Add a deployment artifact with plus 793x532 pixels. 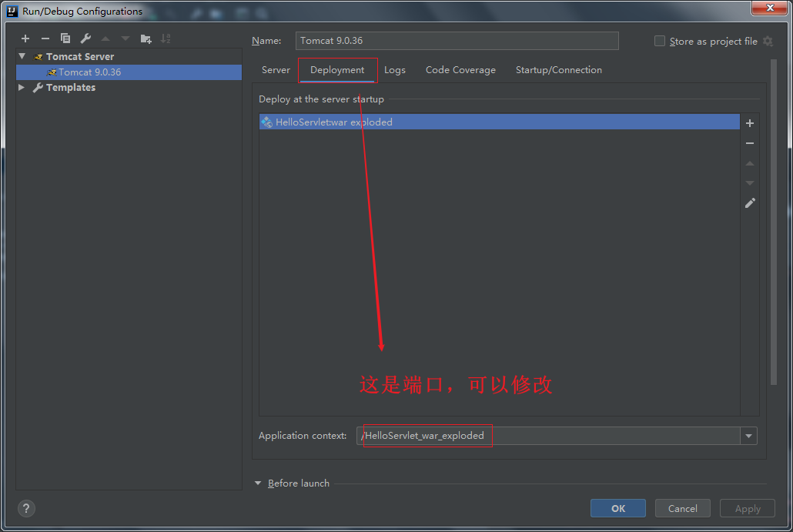coord(750,123)
